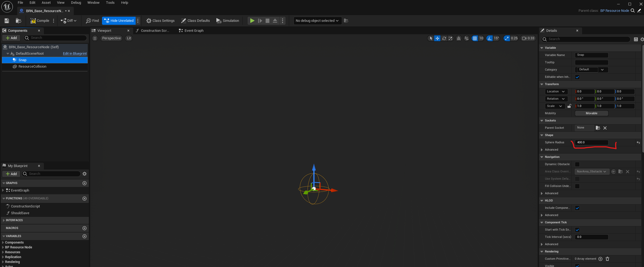Toggle grid snapping icon
This screenshot has height=267, width=644.
click(475, 38)
